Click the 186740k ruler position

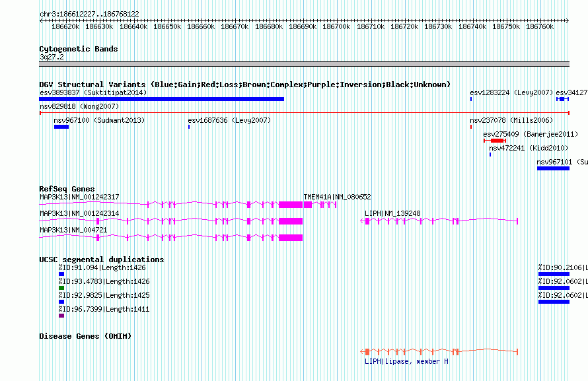point(472,26)
